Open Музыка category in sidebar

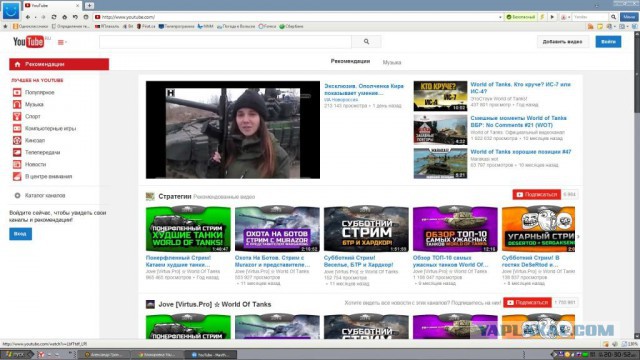(34, 104)
